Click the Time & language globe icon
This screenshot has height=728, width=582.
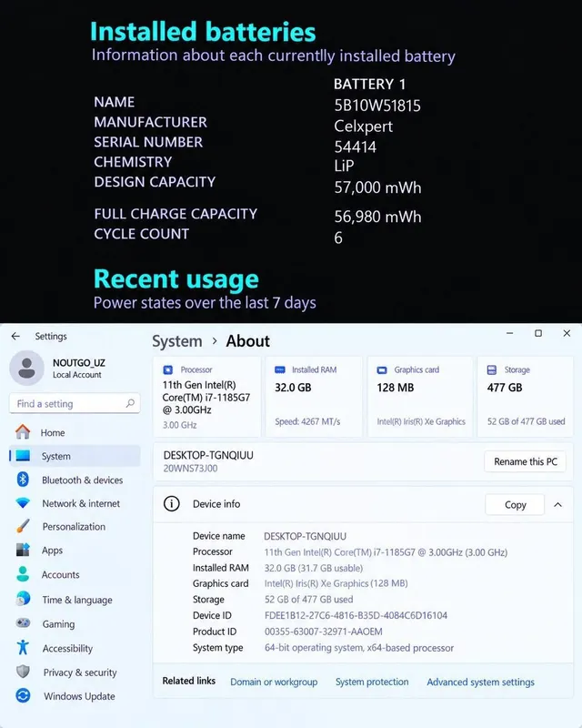pos(23,599)
